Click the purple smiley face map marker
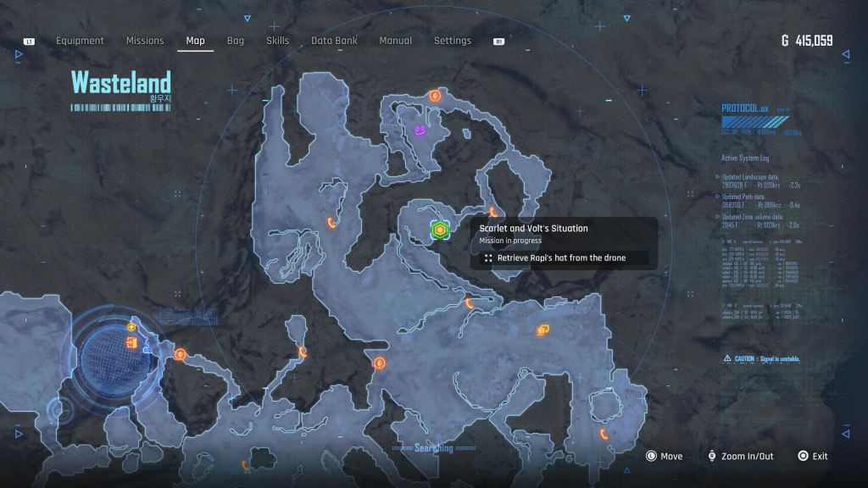This screenshot has width=868, height=488. (x=420, y=130)
